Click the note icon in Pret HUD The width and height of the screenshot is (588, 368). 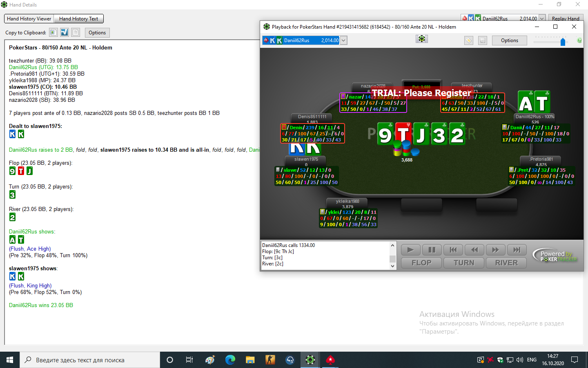(x=511, y=170)
